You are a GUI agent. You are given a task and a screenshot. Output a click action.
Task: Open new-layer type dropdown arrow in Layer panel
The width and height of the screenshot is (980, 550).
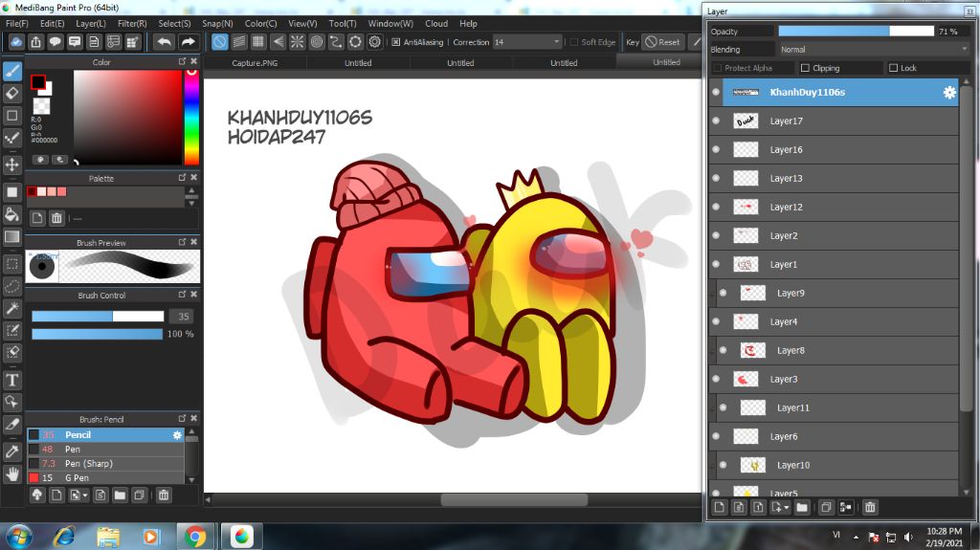coord(787,508)
